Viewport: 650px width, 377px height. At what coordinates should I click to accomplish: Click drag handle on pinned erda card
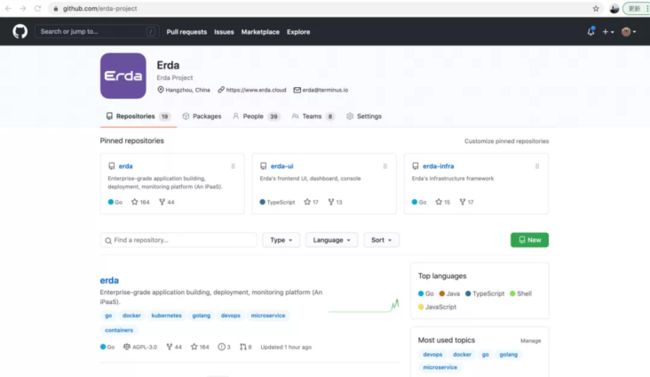point(233,166)
